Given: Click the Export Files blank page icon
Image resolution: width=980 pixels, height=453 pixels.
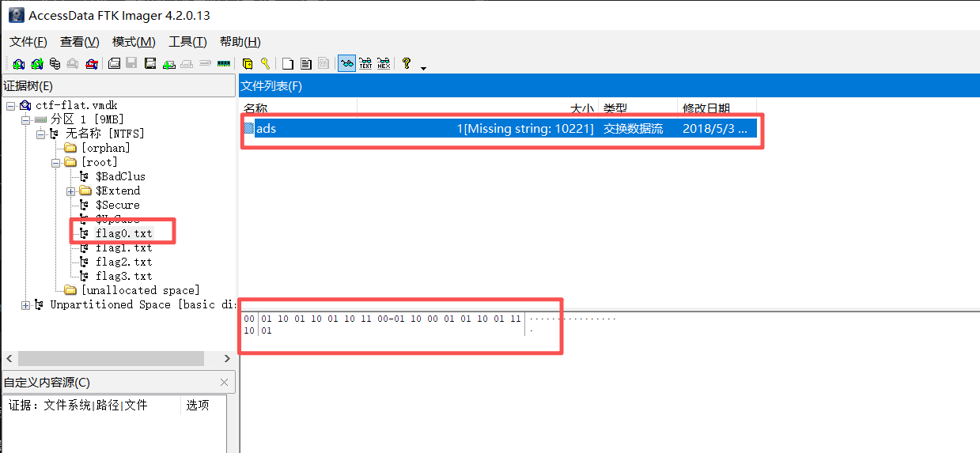Looking at the screenshot, I should pyautogui.click(x=288, y=64).
